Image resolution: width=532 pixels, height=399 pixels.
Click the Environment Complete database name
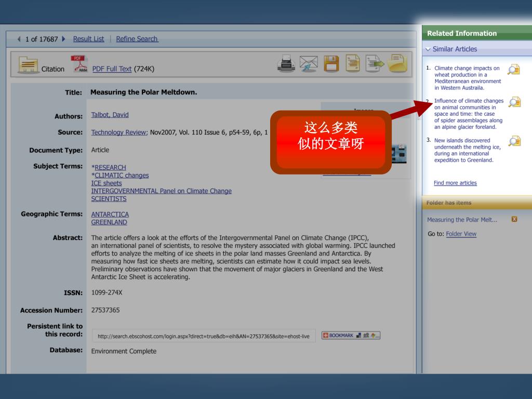click(124, 351)
